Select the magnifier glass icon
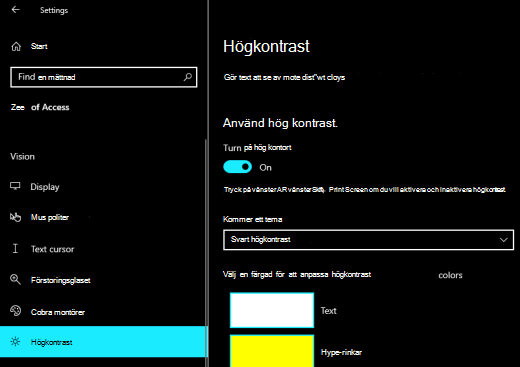 tap(15, 279)
